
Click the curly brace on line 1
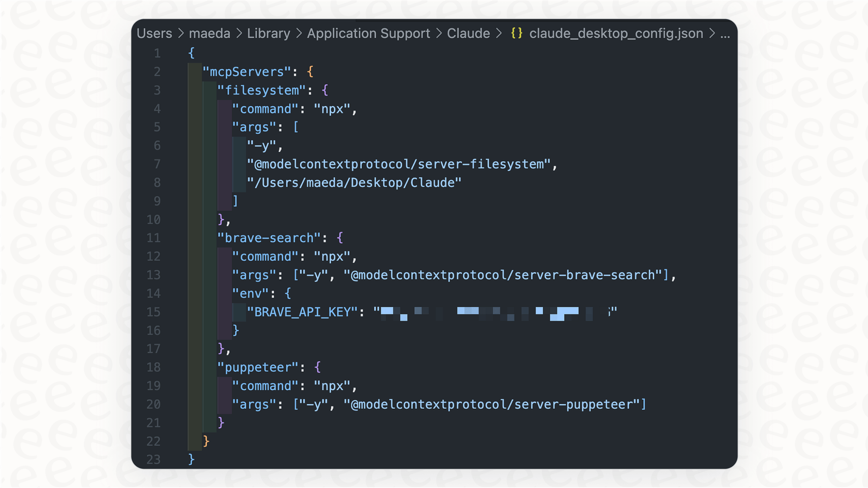pyautogui.click(x=191, y=53)
